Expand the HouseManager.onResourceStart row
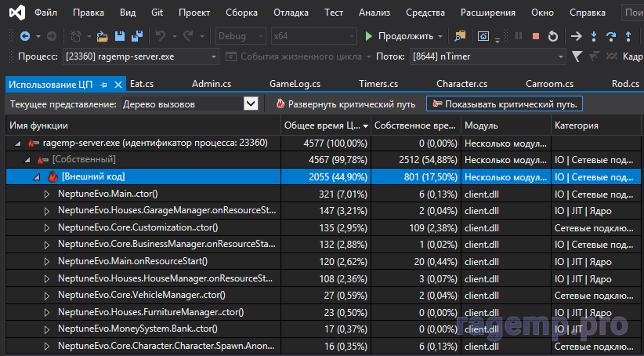644x356 pixels. [46, 278]
